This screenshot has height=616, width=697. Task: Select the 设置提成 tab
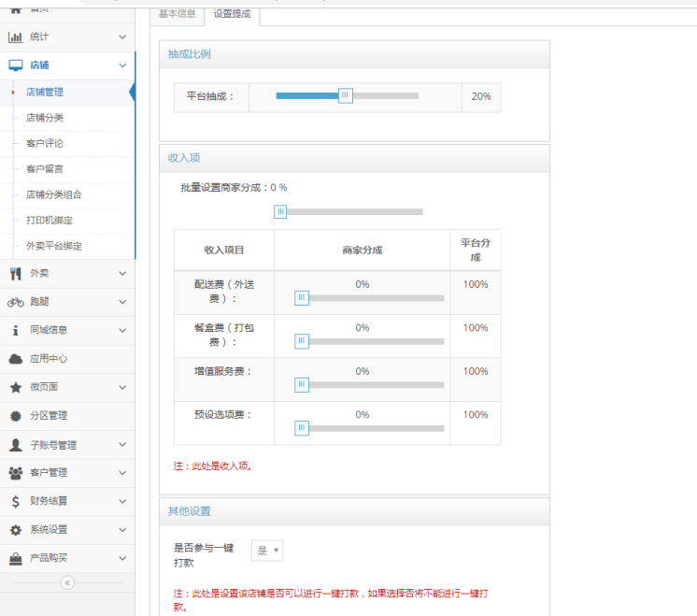click(232, 14)
